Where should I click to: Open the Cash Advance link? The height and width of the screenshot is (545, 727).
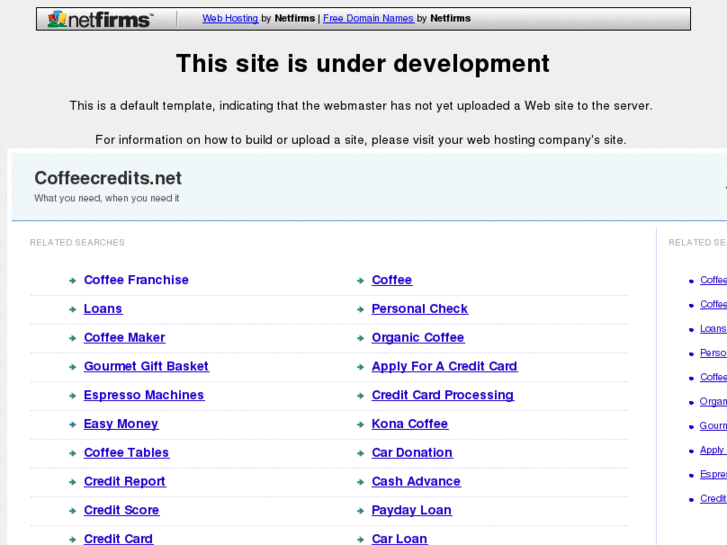point(416,481)
